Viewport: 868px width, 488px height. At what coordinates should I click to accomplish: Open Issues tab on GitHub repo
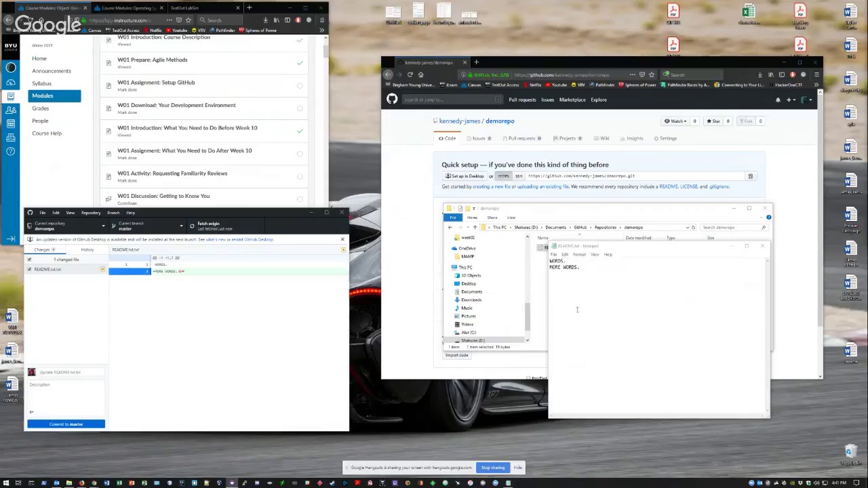478,138
